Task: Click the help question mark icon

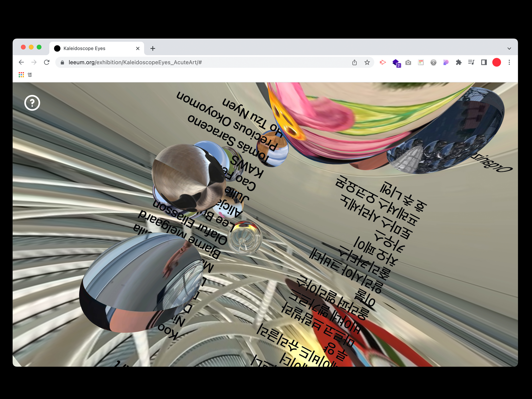Action: pyautogui.click(x=32, y=103)
